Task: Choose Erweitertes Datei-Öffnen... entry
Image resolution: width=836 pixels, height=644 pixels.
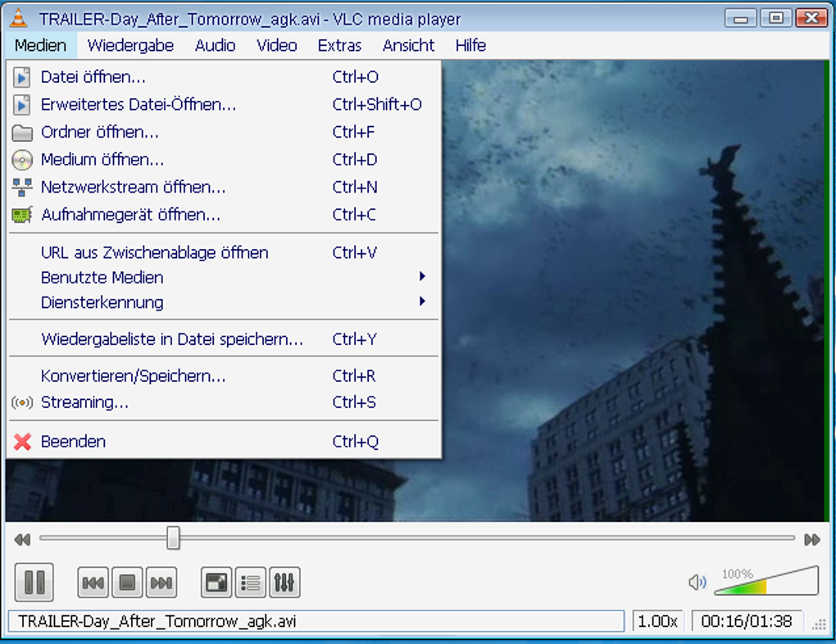Action: coord(224,105)
